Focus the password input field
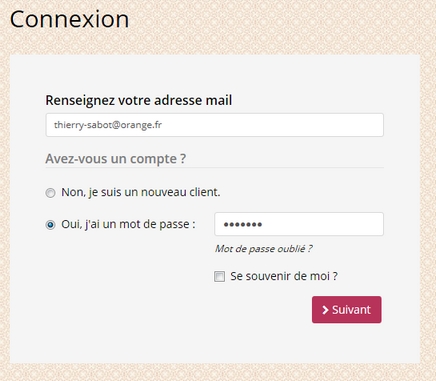Image resolution: width=436 pixels, height=381 pixels. point(299,224)
